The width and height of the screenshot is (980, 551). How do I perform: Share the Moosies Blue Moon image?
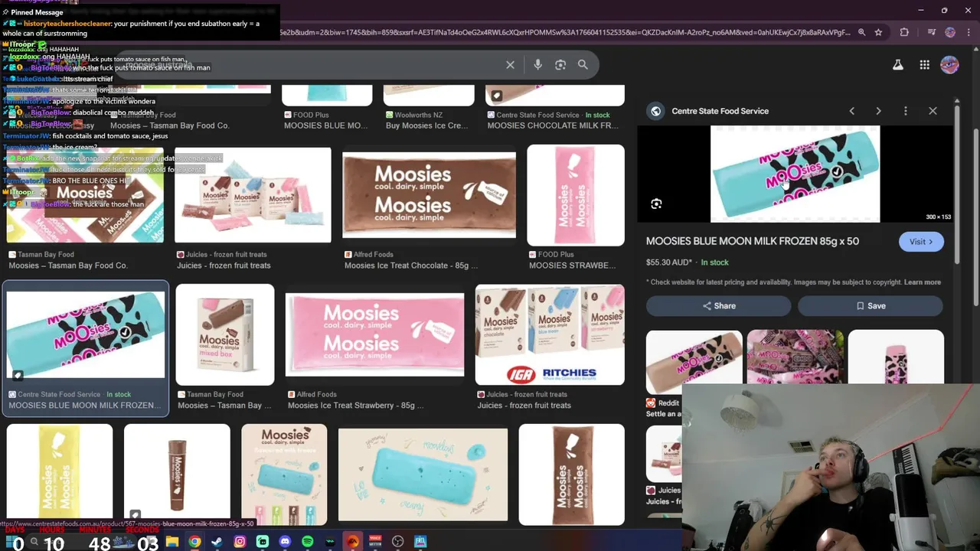[718, 306]
